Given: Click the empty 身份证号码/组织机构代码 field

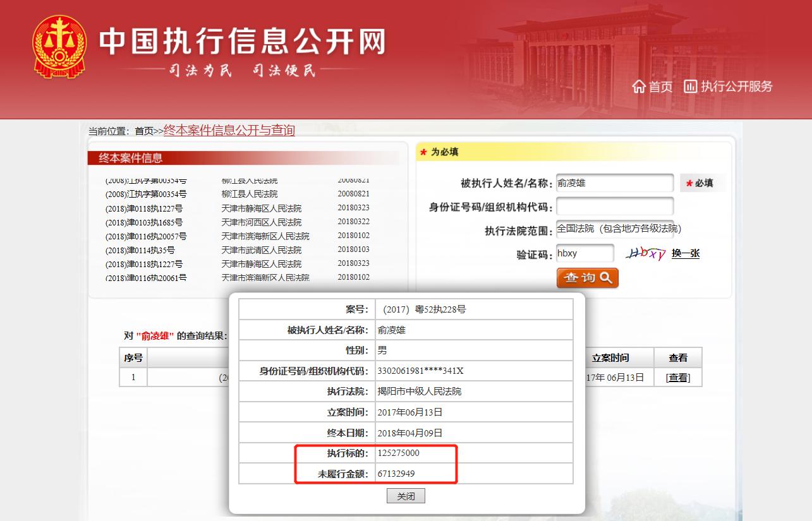Looking at the screenshot, I should pyautogui.click(x=615, y=206).
